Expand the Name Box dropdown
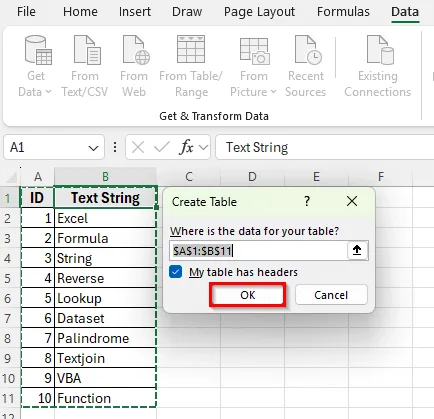Image resolution: width=434 pixels, height=419 pixels. (93, 148)
